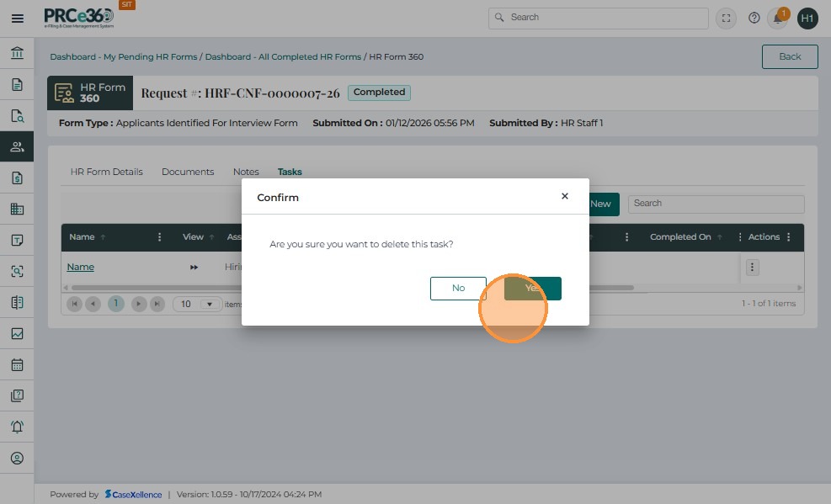Open the Actions column options menu
The height and width of the screenshot is (504, 831).
(789, 237)
